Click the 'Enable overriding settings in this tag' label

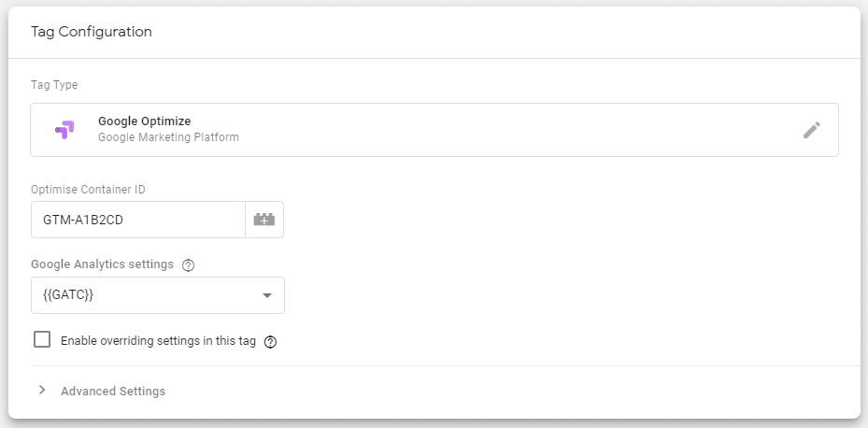coord(158,341)
